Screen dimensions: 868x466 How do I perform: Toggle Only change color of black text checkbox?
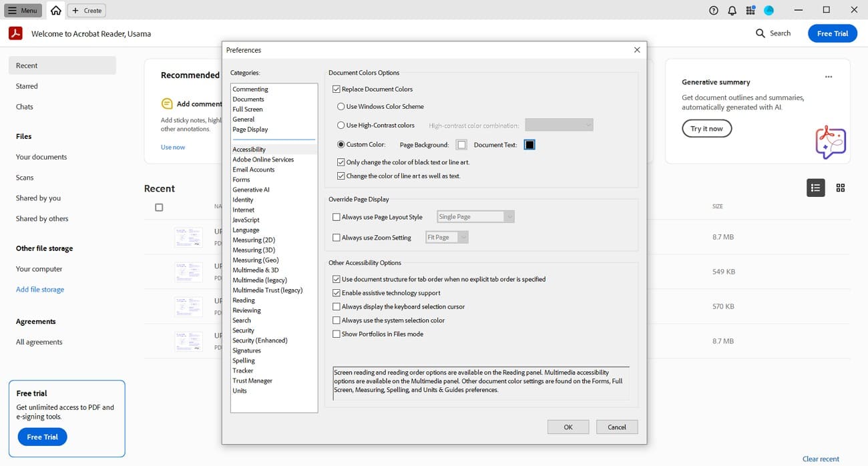coord(341,162)
